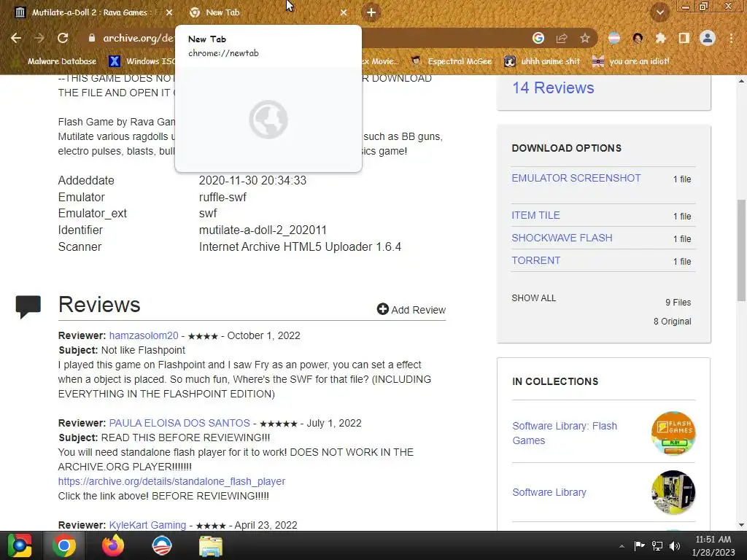The image size is (747, 560).
Task: Open the you are an idiot bookmark
Action: tap(631, 61)
